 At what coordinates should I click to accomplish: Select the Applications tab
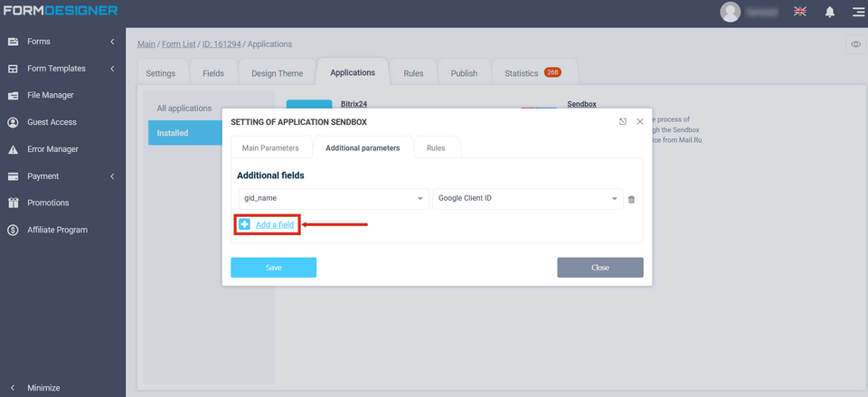point(353,72)
